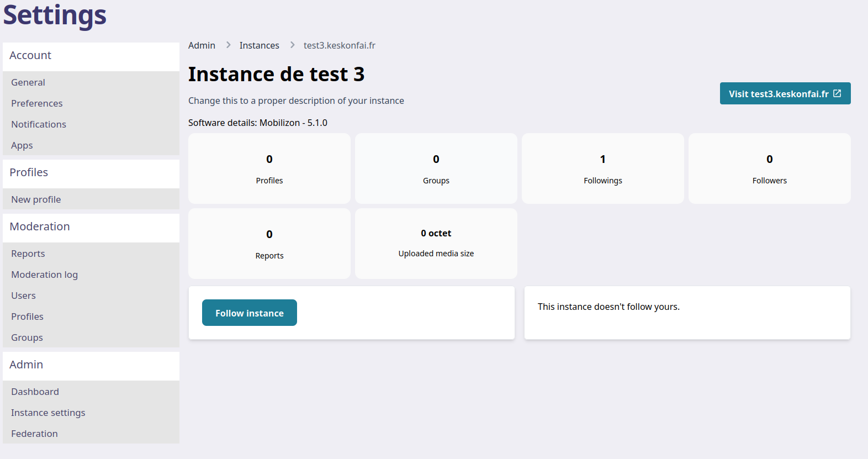This screenshot has height=459, width=868.
Task: Open the Federation admin page
Action: pos(34,434)
